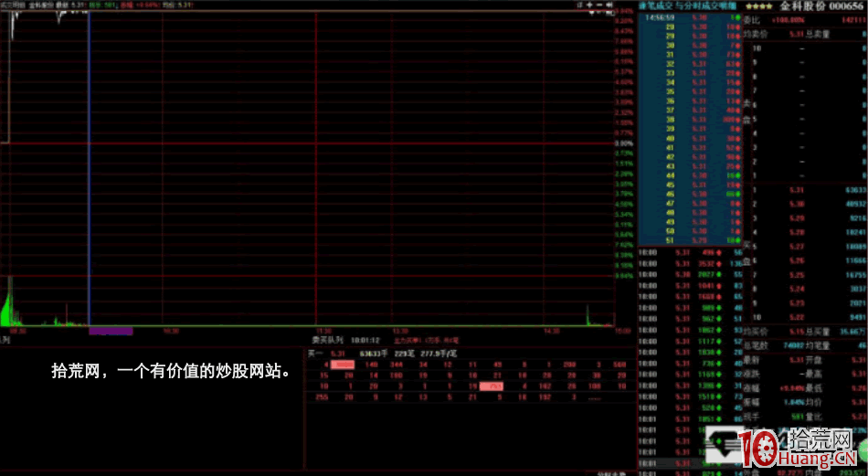Click the 255 order starting last queue row

[x=322, y=397]
